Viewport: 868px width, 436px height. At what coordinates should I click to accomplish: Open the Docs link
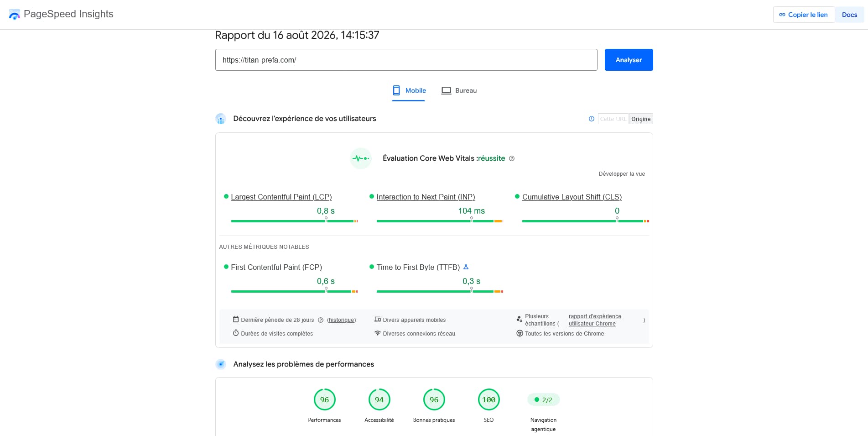point(849,15)
